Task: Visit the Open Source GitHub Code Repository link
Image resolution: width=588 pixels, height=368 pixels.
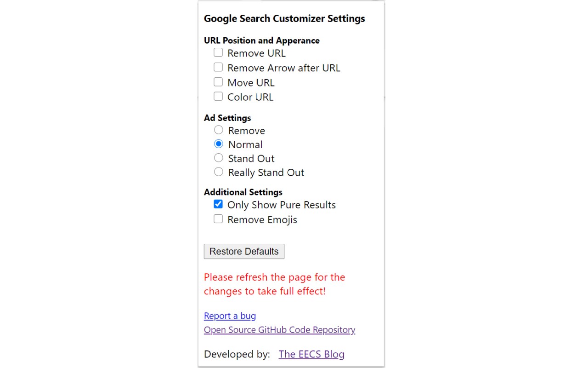Action: pyautogui.click(x=279, y=330)
